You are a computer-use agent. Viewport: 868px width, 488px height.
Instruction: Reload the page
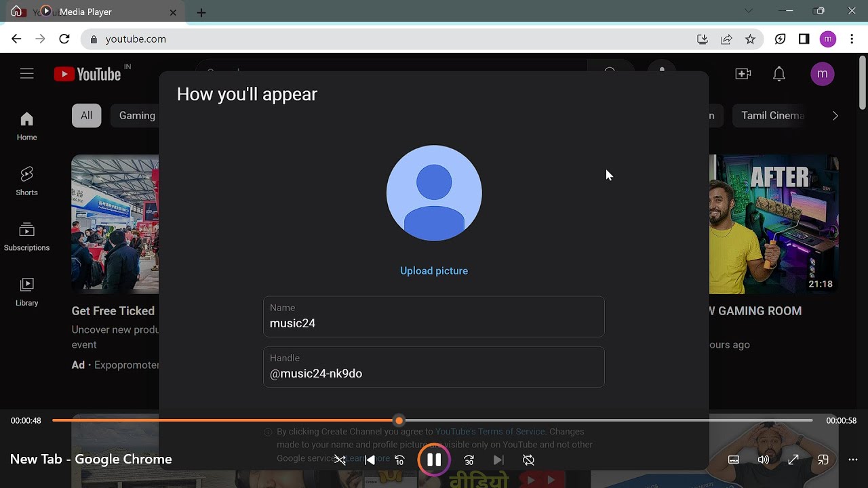pos(64,39)
